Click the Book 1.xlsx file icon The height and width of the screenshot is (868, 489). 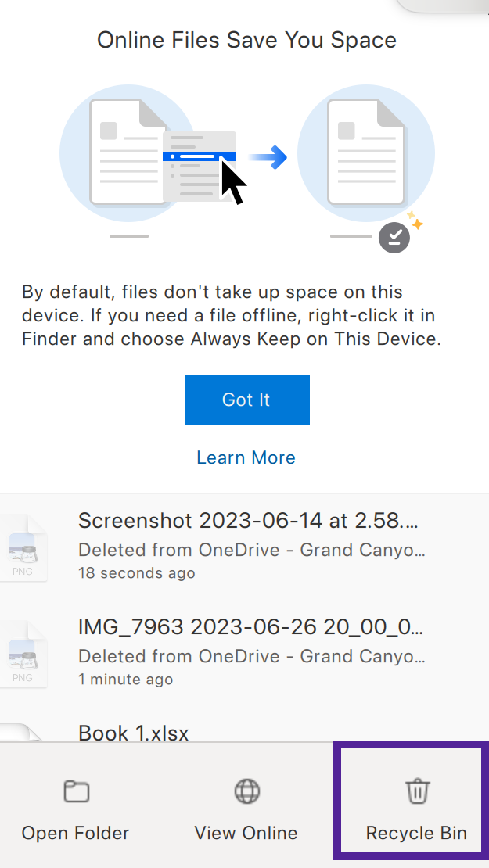click(21, 732)
